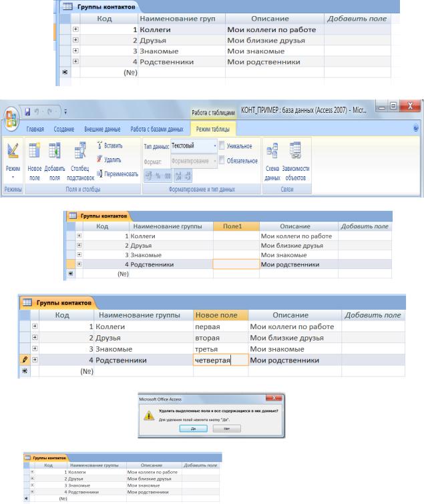
Task: Click Вставить in Поля и столбцы group
Action: [110, 146]
